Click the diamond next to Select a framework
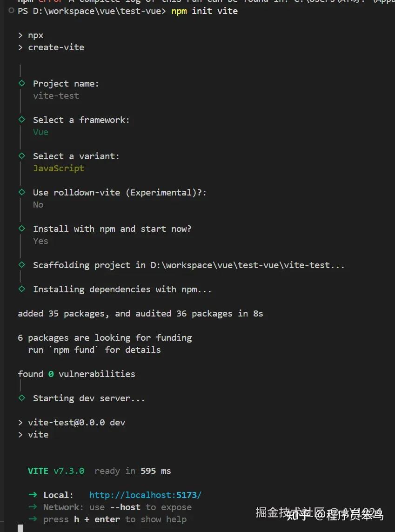Screen dimensions: 395x532 [22, 120]
